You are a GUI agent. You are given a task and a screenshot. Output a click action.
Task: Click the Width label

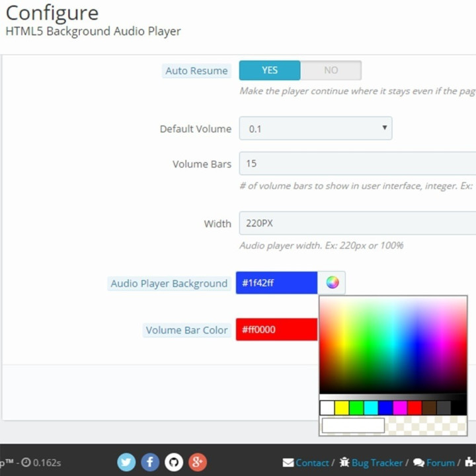click(x=218, y=223)
